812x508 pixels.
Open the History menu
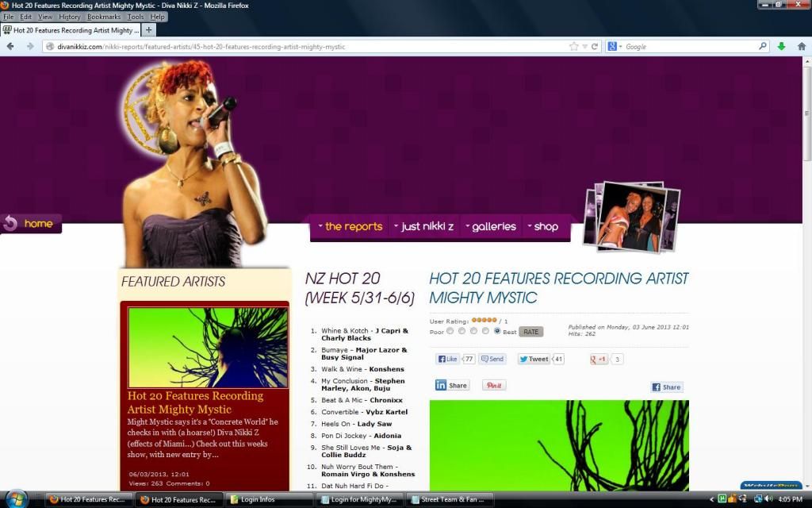[70, 17]
